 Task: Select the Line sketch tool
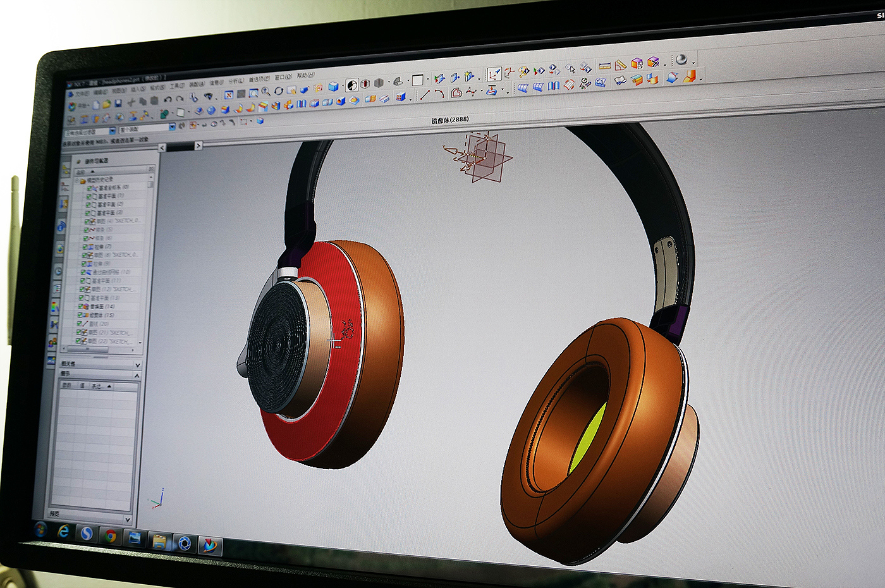coord(425,95)
